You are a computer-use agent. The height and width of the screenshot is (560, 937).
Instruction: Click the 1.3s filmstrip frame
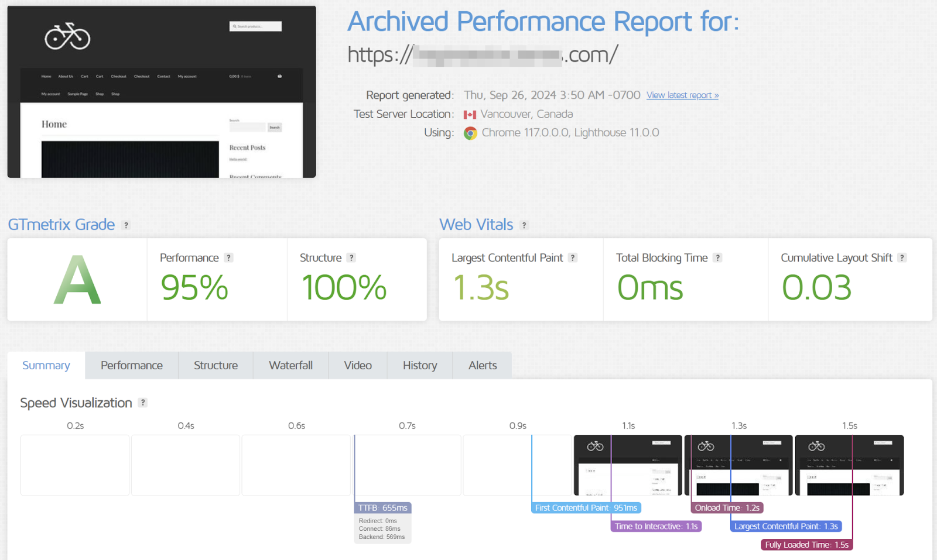point(738,465)
